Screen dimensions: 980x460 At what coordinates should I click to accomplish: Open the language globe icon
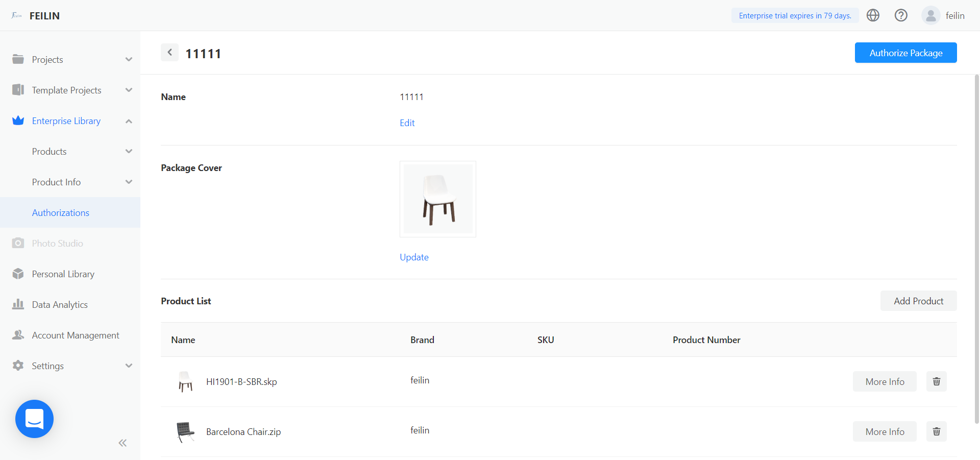coord(873,15)
